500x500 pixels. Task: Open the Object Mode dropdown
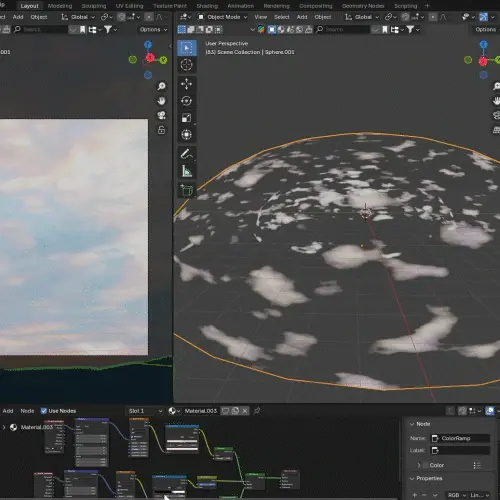[223, 17]
